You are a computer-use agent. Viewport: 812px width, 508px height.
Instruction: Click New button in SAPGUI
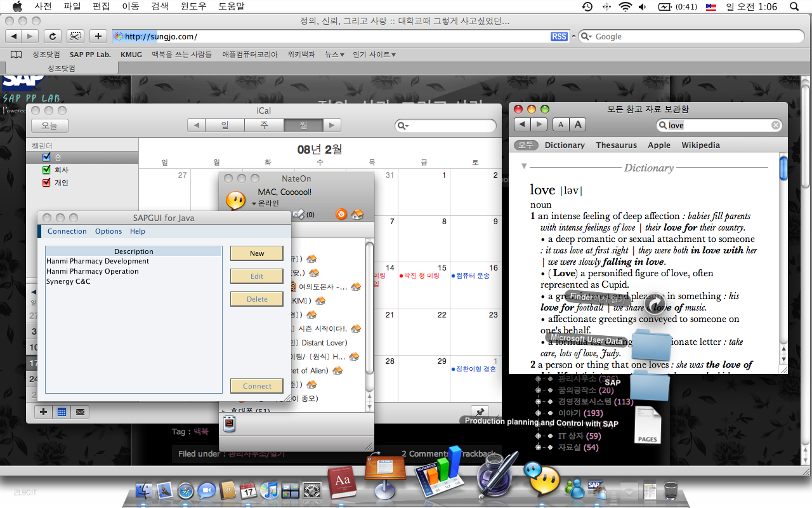[257, 253]
